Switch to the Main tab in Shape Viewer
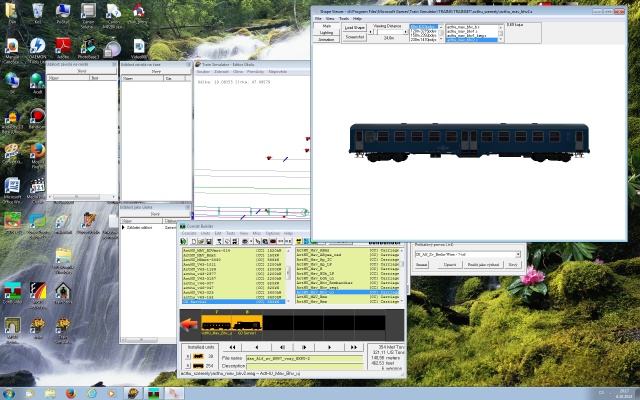Viewport: 640px width, 400px height. coord(326,25)
